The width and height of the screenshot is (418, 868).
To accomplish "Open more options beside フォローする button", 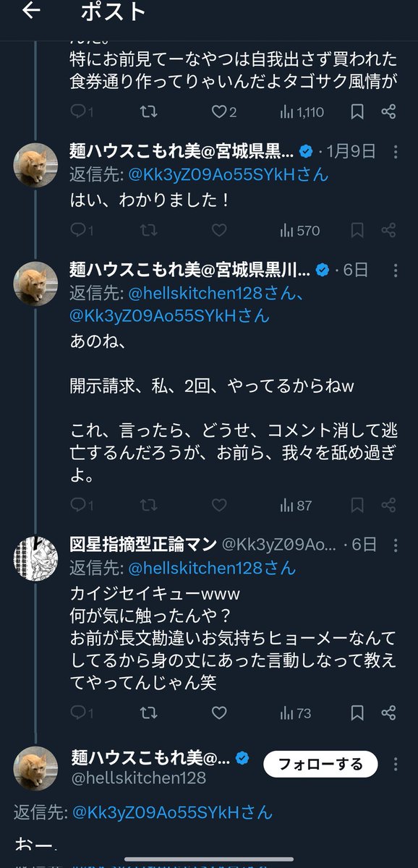I will [x=396, y=765].
